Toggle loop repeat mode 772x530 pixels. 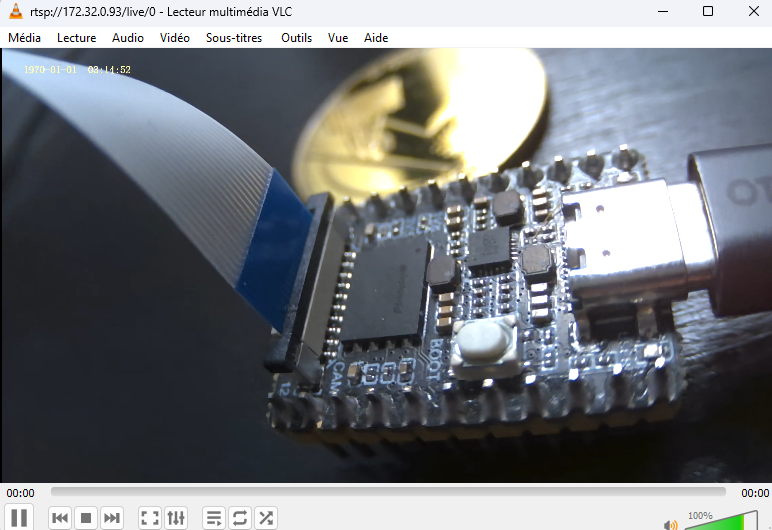[x=240, y=517]
